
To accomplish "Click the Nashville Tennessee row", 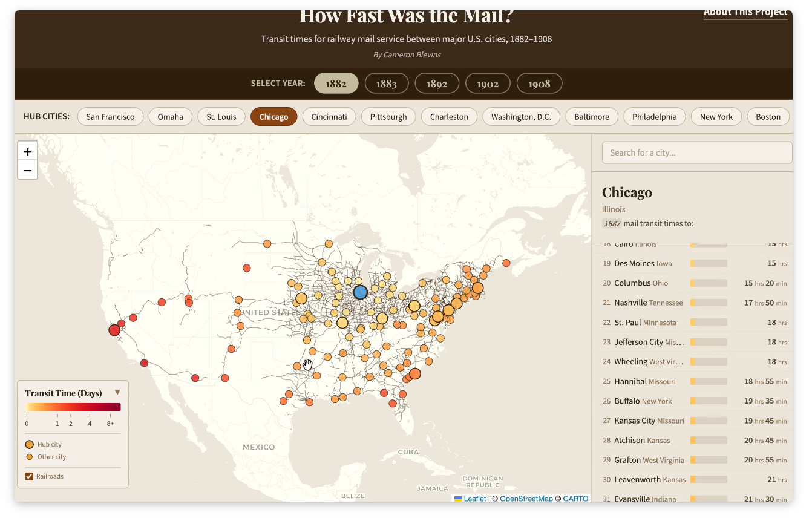I will point(693,303).
